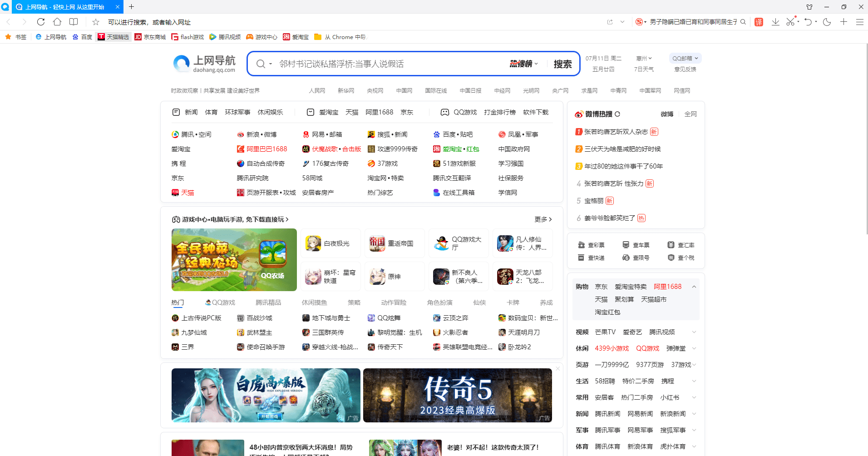Open the QQ农场 banner thumbnail
Viewport: 868px width, 456px height.
point(234,260)
